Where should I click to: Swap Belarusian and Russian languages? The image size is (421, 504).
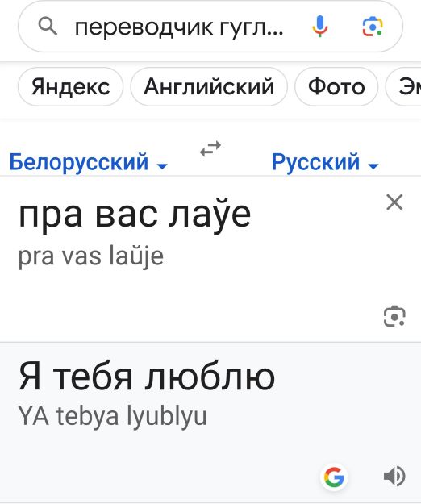(210, 148)
